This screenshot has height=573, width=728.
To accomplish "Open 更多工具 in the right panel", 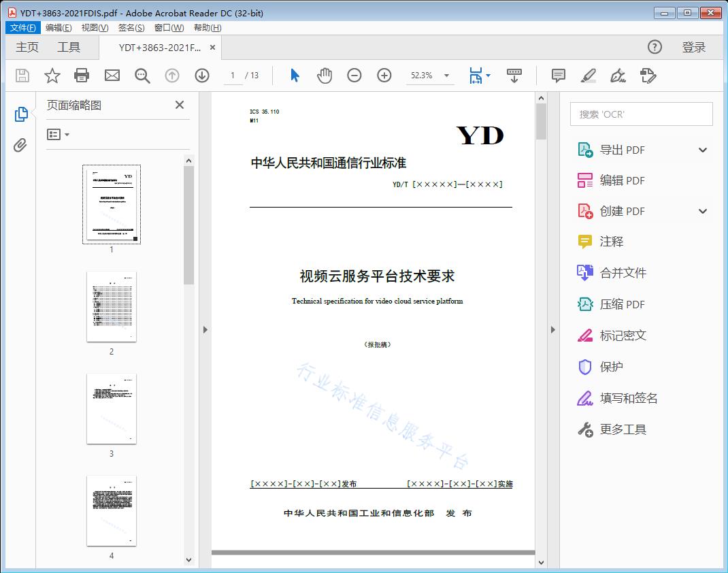I will click(623, 429).
